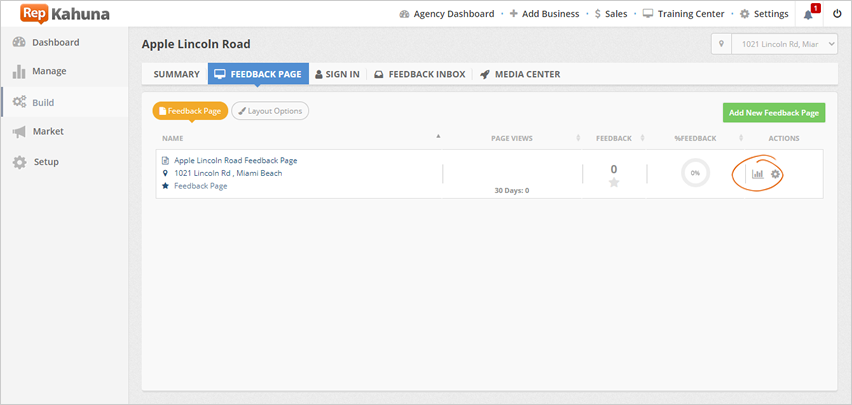Click the feedback star rating icon
This screenshot has height=405, width=852.
pyautogui.click(x=614, y=183)
